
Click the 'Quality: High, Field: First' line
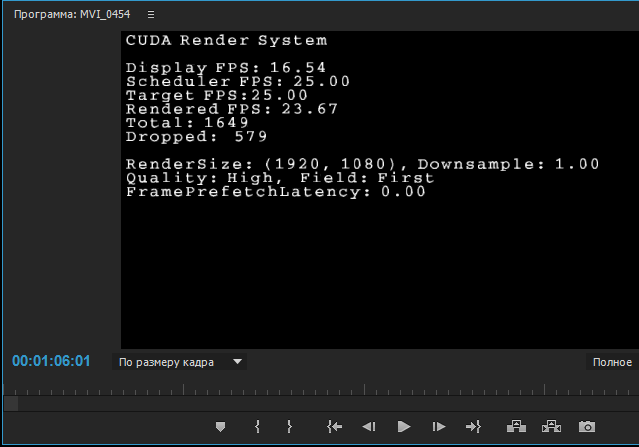280,178
